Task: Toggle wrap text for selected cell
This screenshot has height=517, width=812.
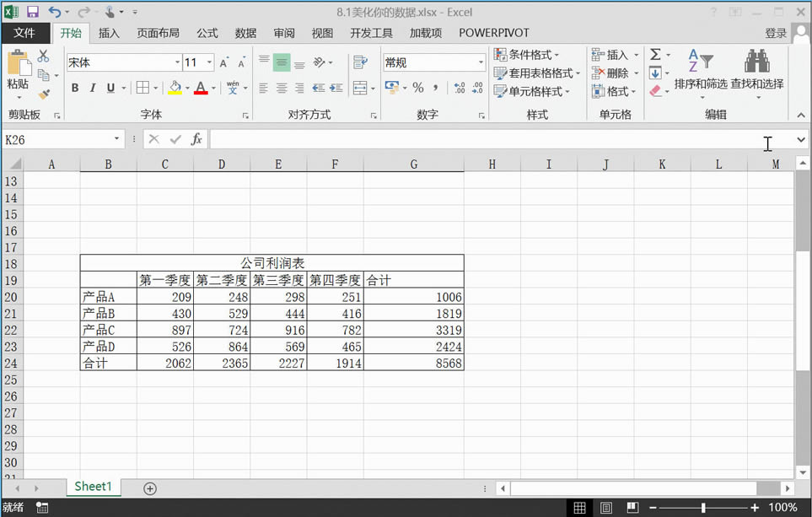Action: click(360, 60)
